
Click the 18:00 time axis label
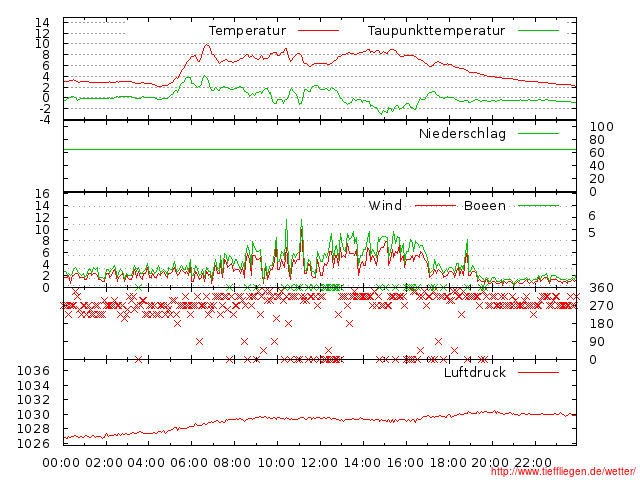pos(448,463)
